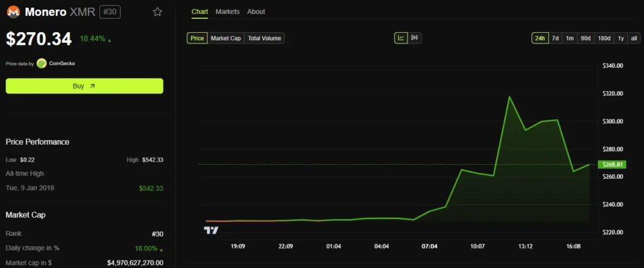This screenshot has height=268, width=644.
Task: Set chart range to 1y
Action: [x=621, y=38]
